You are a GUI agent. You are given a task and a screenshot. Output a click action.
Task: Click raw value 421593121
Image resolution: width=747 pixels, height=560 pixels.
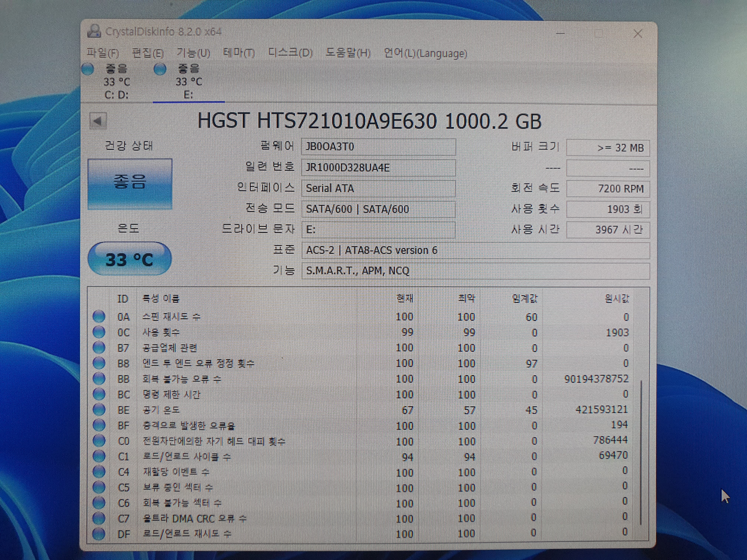click(x=602, y=409)
